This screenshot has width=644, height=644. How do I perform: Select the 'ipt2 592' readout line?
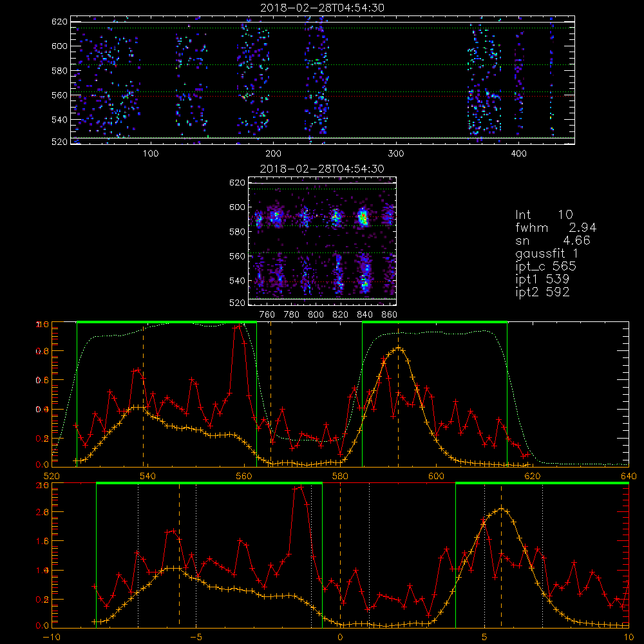[x=542, y=292]
